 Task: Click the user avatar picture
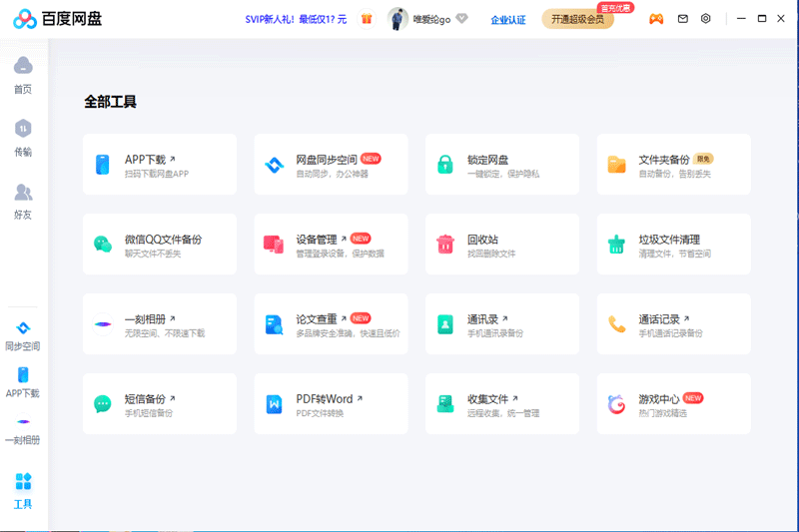click(x=398, y=18)
